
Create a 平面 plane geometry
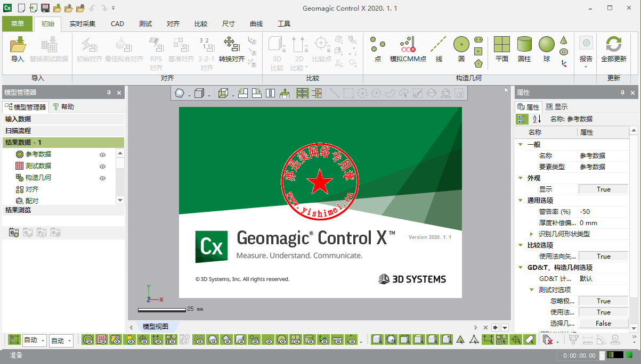pyautogui.click(x=502, y=49)
